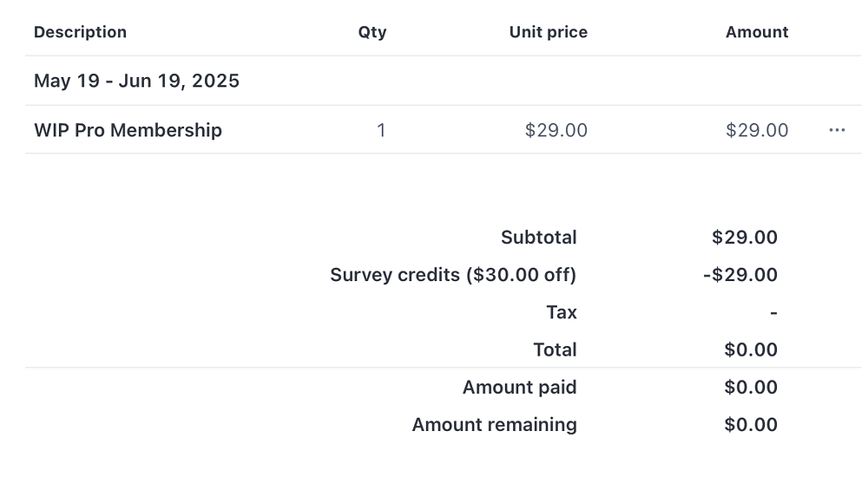This screenshot has width=868, height=490.
Task: Select the Amount paid value $0.00
Action: (751, 387)
